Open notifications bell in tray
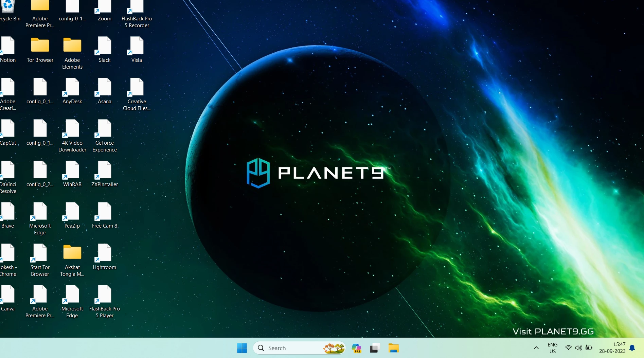Viewport: 644px width, 358px height. tap(632, 348)
